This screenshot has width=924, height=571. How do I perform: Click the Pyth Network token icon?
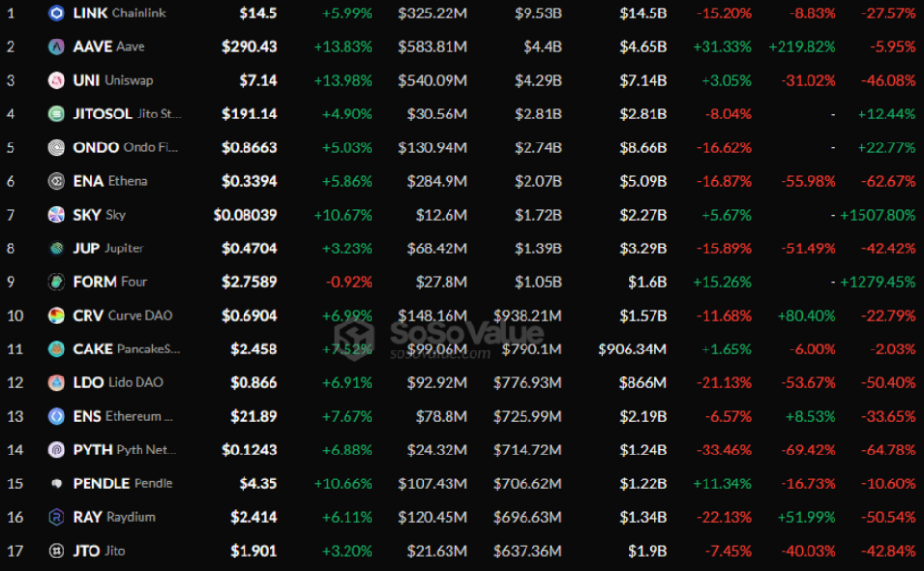(56, 450)
